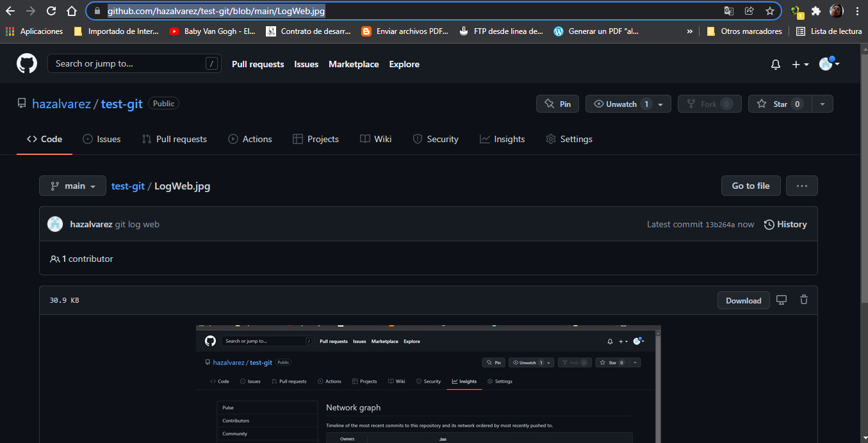Image resolution: width=868 pixels, height=443 pixels.
Task: Open Otros marcadores folder
Action: pyautogui.click(x=744, y=31)
